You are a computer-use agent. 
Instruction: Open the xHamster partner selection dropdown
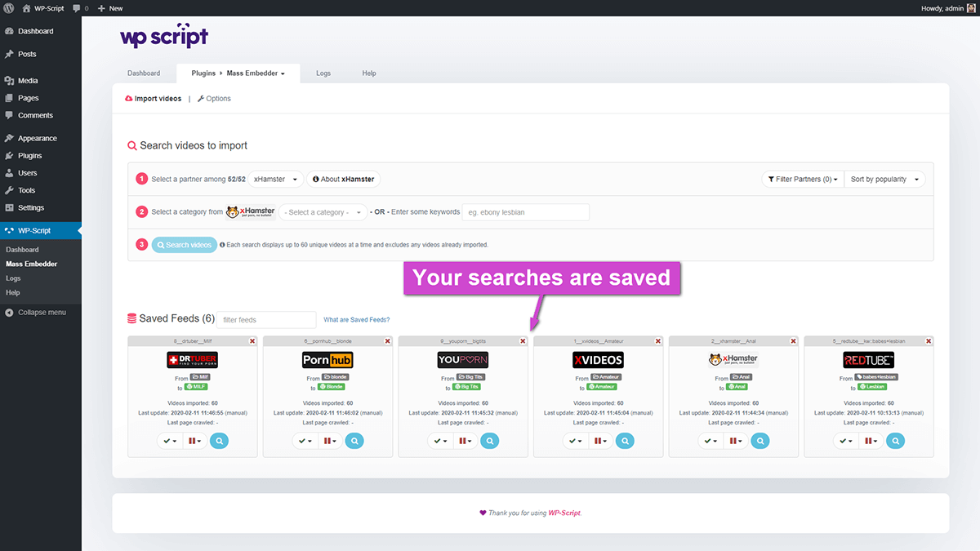point(276,179)
